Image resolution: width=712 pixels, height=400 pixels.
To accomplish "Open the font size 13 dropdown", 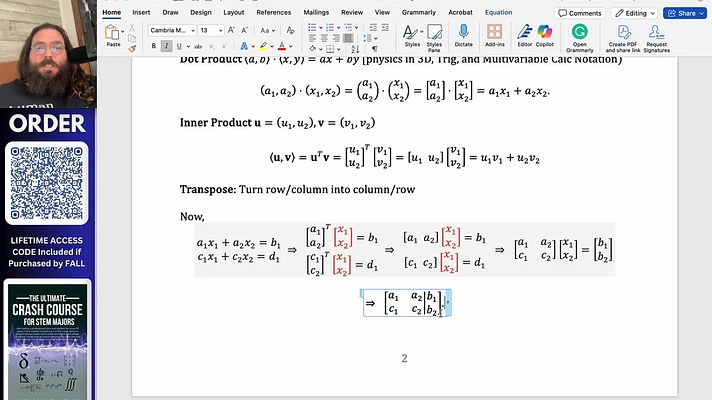I will point(220,30).
